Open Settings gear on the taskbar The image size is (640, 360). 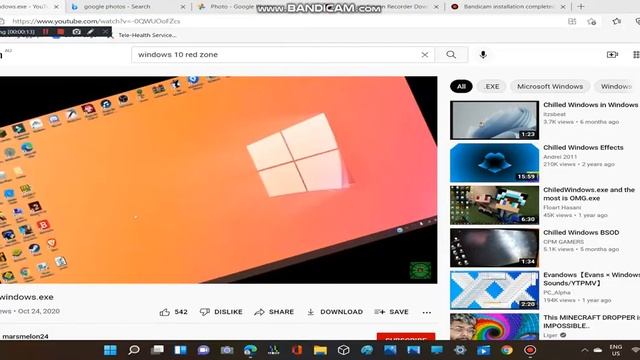pos(460,350)
